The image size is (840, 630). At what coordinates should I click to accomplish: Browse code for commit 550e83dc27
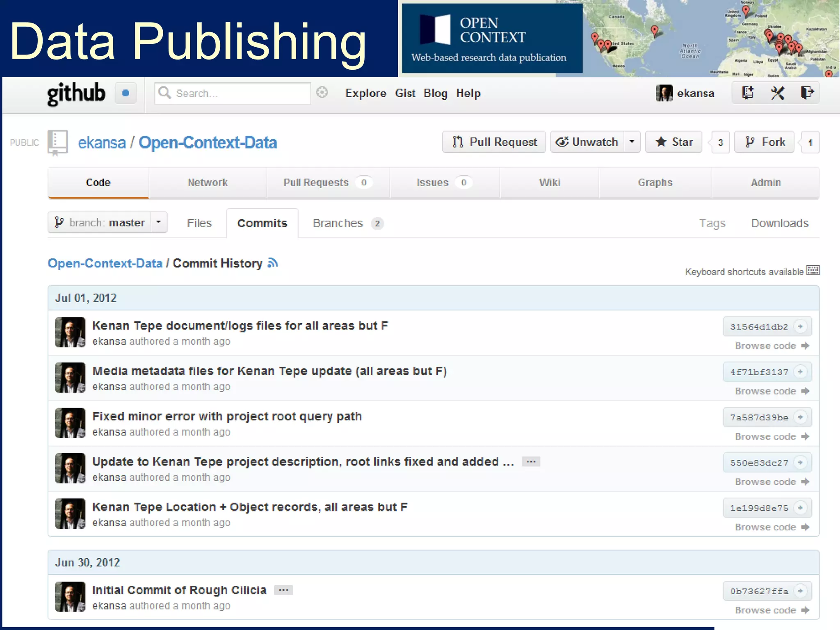pos(772,482)
